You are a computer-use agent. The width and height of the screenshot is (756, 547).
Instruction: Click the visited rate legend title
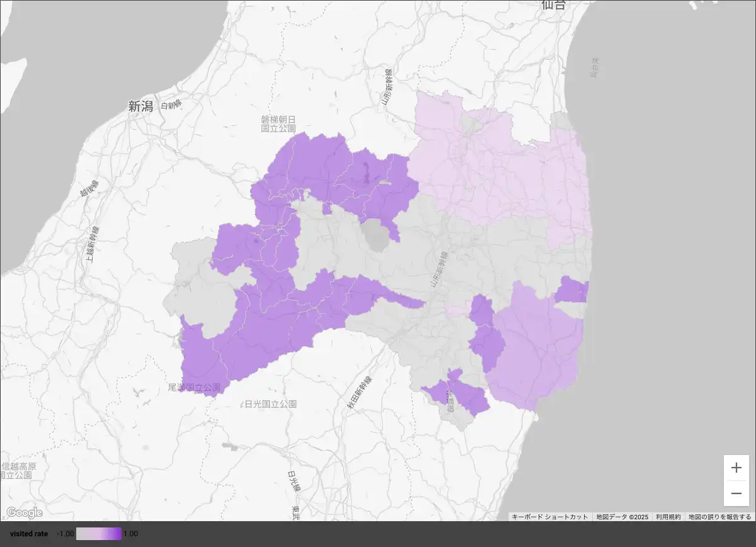(x=29, y=534)
